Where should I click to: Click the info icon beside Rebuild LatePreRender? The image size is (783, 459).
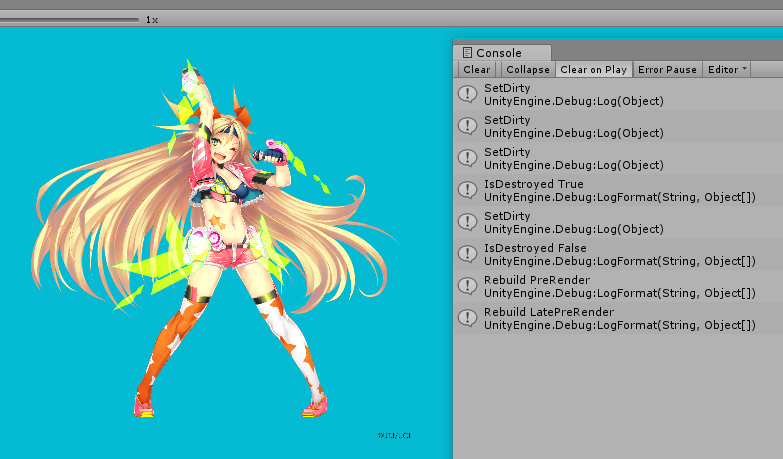(468, 318)
